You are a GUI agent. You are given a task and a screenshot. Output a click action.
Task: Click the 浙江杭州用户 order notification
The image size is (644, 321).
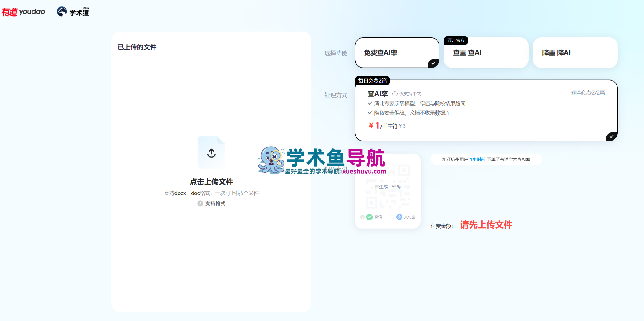click(x=486, y=159)
